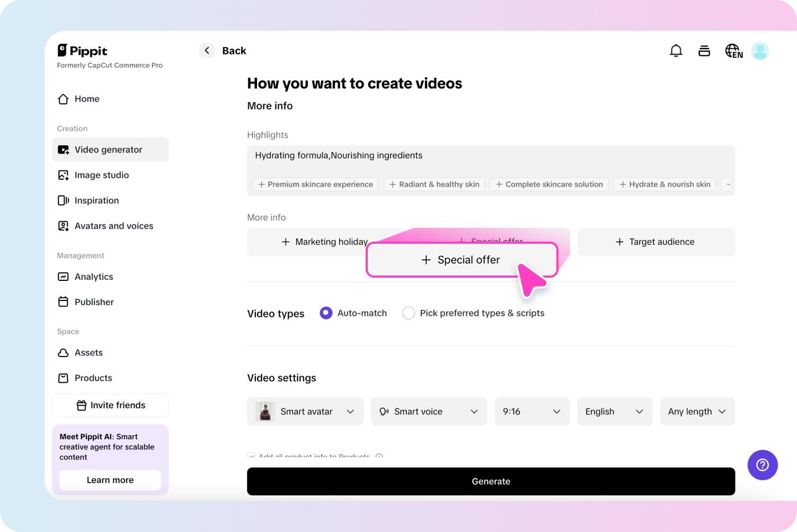Image resolution: width=797 pixels, height=532 pixels.
Task: Click the notifications bell icon
Action: (676, 51)
